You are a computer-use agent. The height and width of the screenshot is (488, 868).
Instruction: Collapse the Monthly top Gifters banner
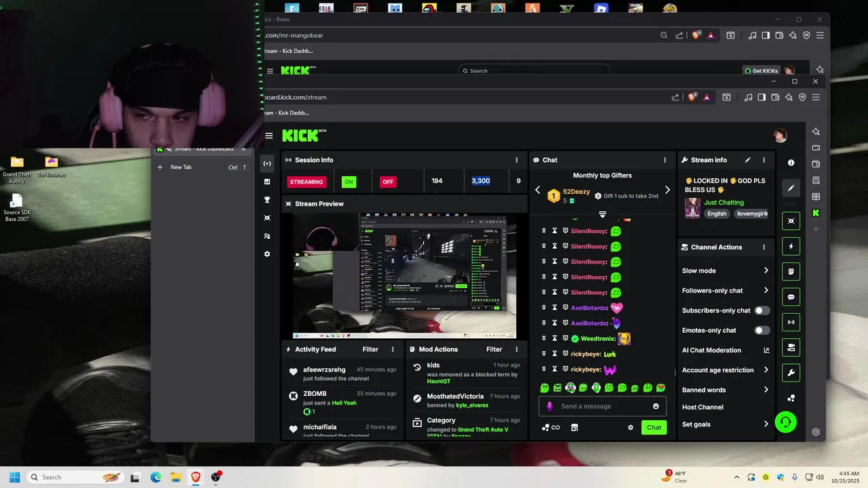coord(602,214)
